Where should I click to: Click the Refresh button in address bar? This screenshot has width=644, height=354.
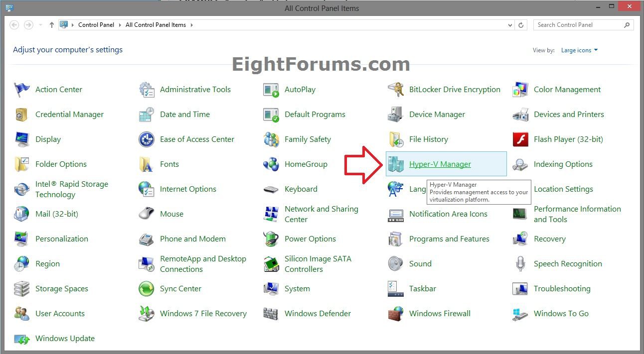[x=521, y=25]
